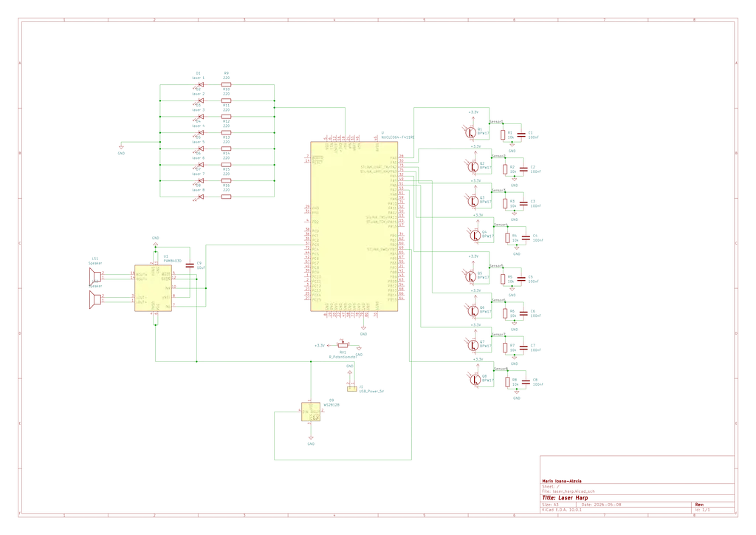The width and height of the screenshot is (756, 535).
Task: Click the Sensor4 net label
Action: point(501,225)
